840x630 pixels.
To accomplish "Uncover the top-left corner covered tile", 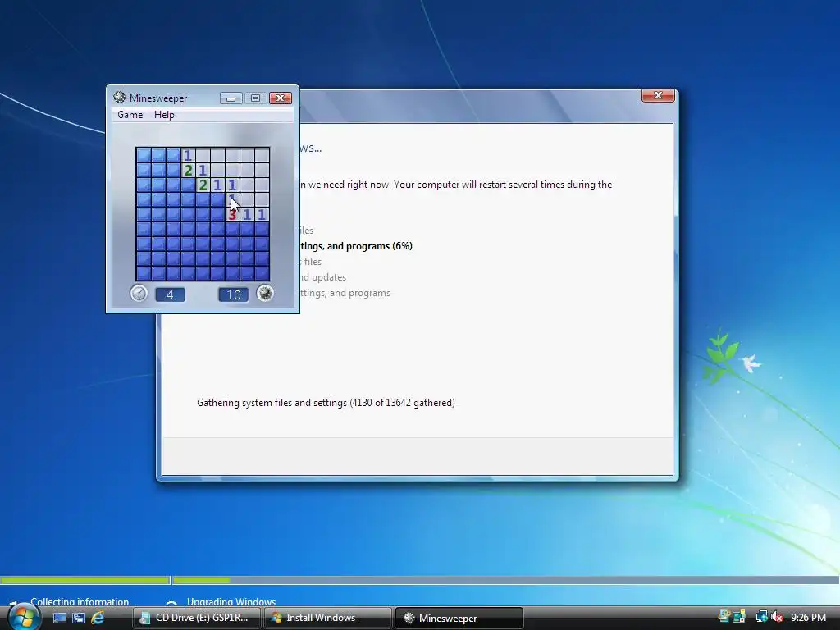I will [x=144, y=155].
